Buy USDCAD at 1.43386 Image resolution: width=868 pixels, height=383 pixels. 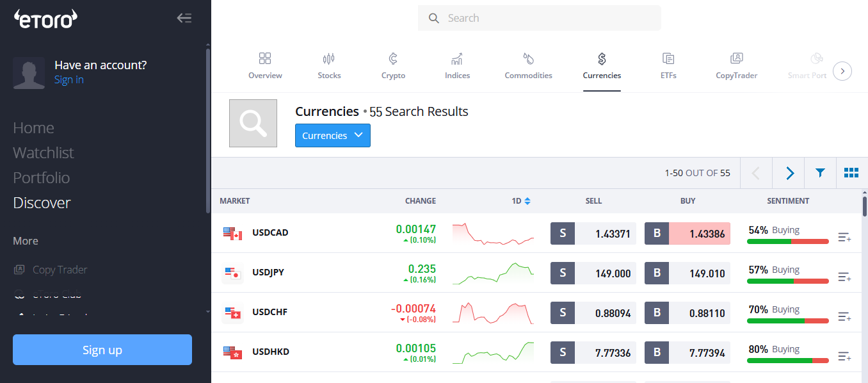coord(687,234)
